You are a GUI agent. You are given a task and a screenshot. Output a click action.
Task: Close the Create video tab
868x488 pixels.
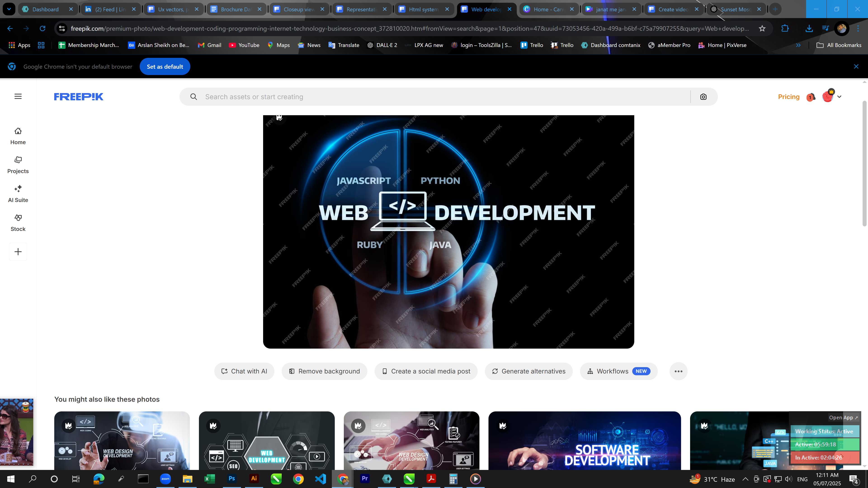pyautogui.click(x=697, y=9)
